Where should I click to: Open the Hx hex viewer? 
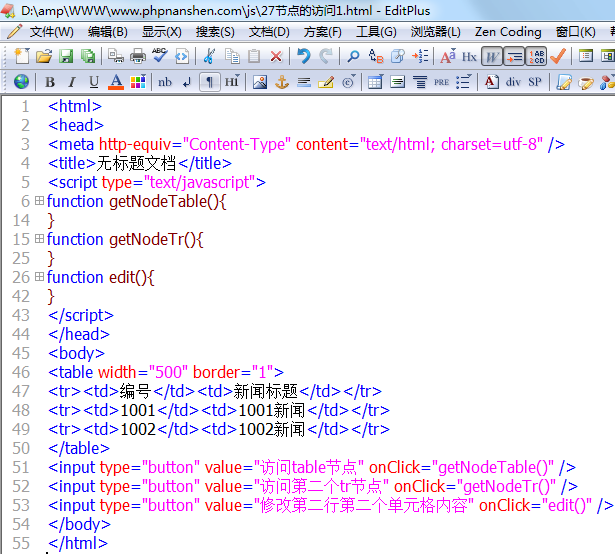[469, 57]
